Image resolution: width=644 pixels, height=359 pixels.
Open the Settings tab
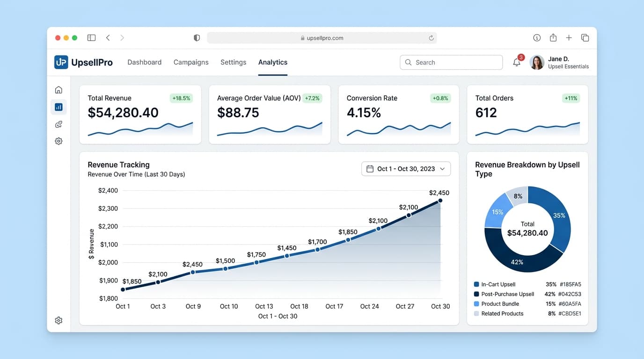(233, 62)
